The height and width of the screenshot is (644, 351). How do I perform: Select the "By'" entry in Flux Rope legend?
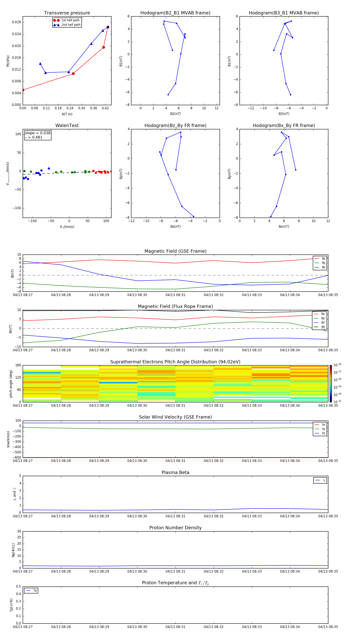click(x=320, y=318)
